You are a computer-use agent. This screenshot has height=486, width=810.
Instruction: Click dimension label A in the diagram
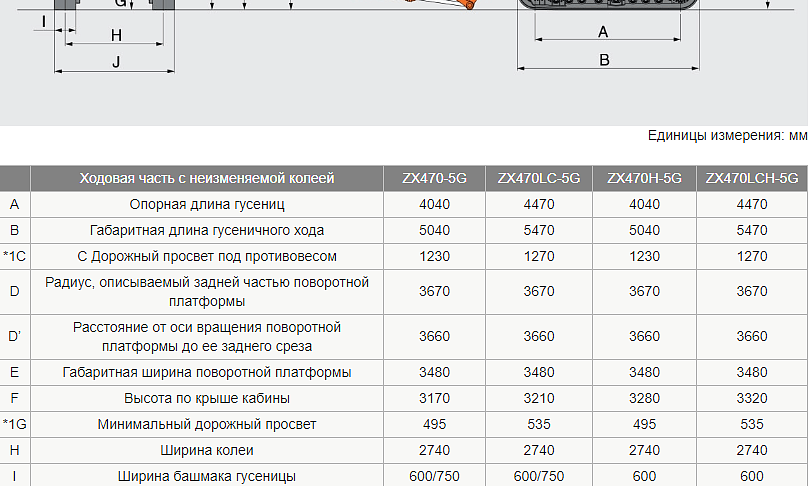coord(603,32)
